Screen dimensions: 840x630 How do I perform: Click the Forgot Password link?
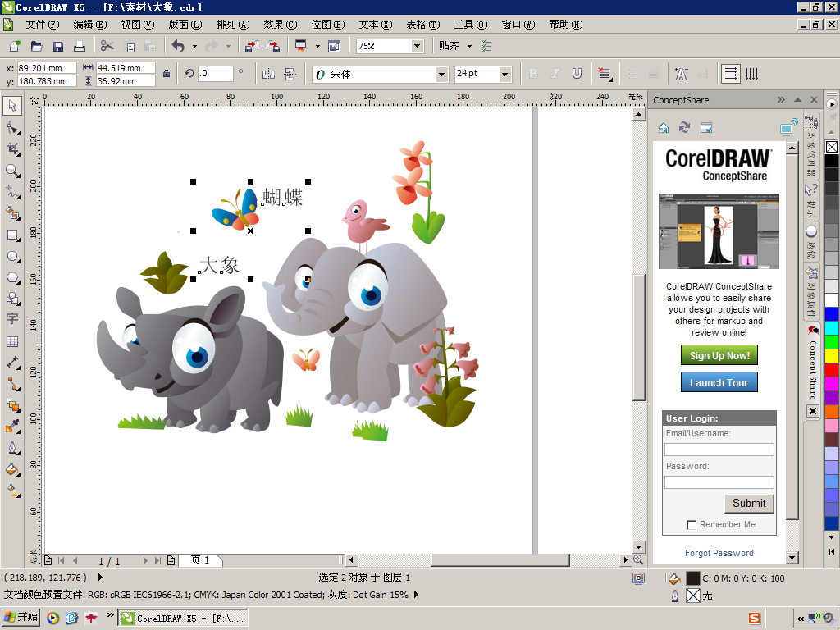pyautogui.click(x=719, y=553)
